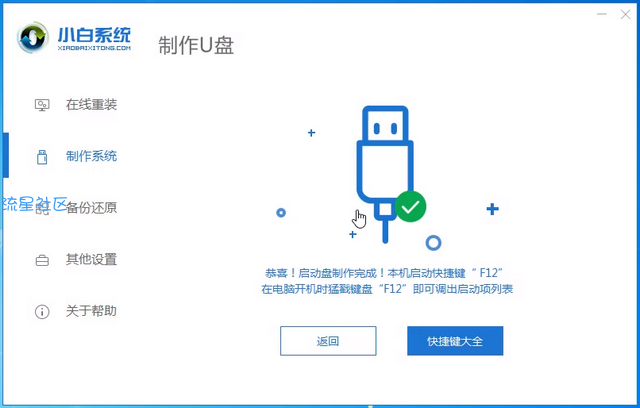The height and width of the screenshot is (408, 640).
Task: Select the 制作系统 sidebar entry
Action: tap(91, 156)
